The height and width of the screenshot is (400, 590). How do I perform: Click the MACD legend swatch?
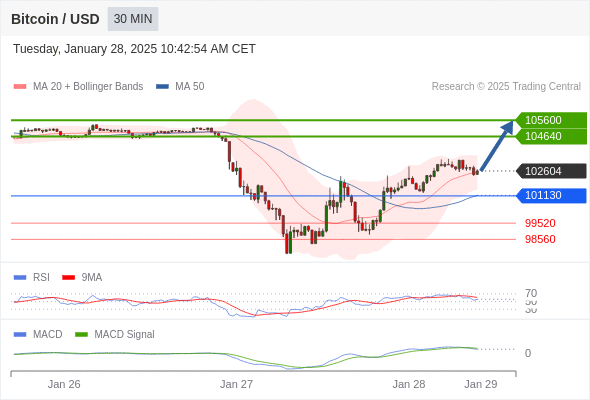[x=20, y=335]
